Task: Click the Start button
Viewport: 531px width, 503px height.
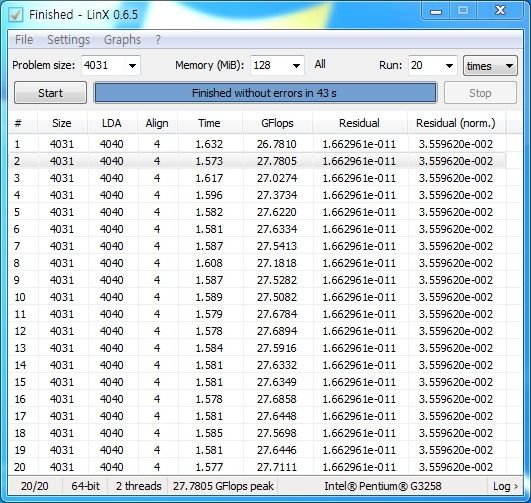Action: [x=50, y=93]
